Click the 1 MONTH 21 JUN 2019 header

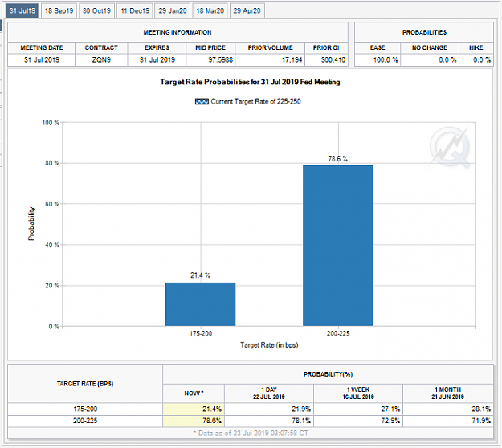[447, 393]
